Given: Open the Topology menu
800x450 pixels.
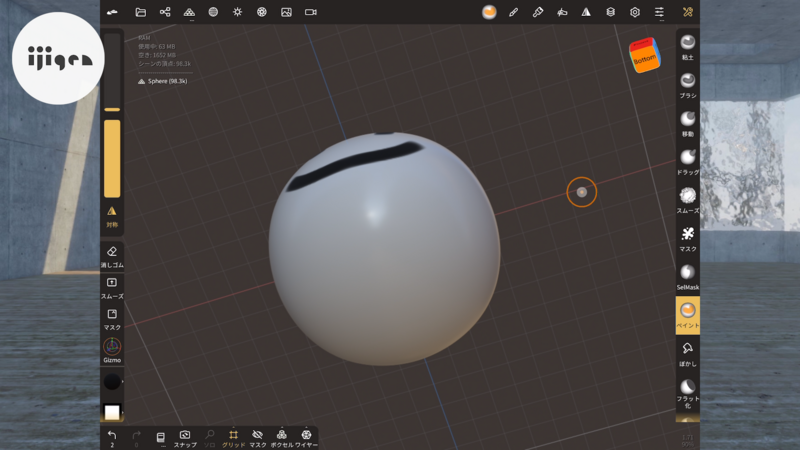Looking at the screenshot, I should pos(189,12).
